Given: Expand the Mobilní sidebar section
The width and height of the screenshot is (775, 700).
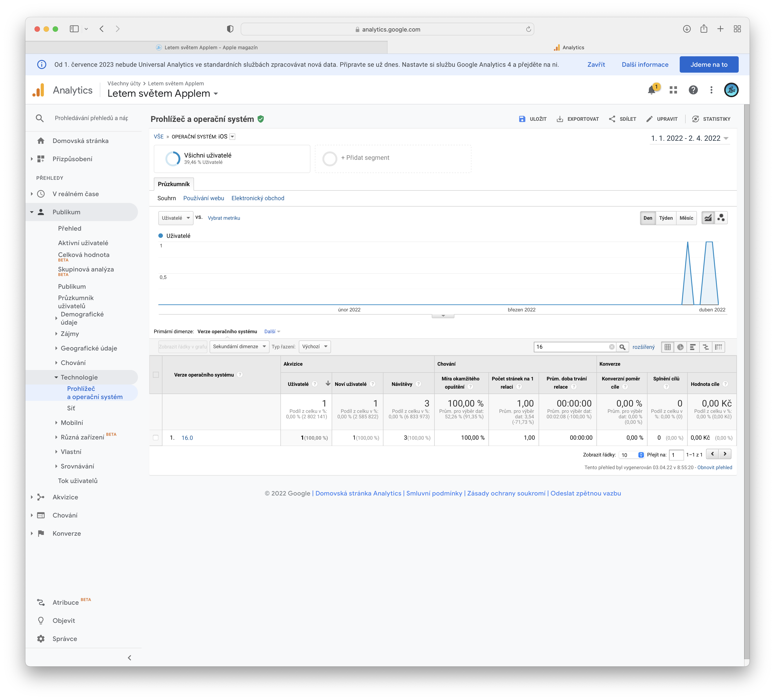Looking at the screenshot, I should [72, 423].
